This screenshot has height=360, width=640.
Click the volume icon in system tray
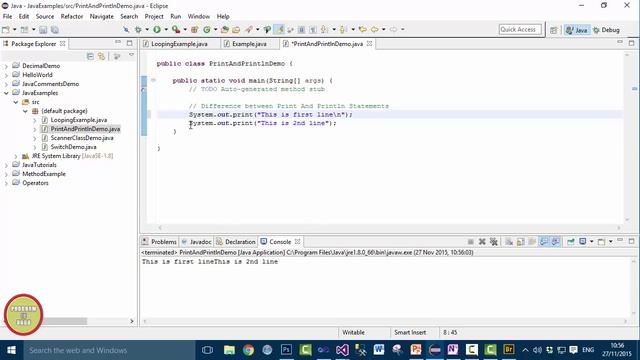(x=537, y=350)
